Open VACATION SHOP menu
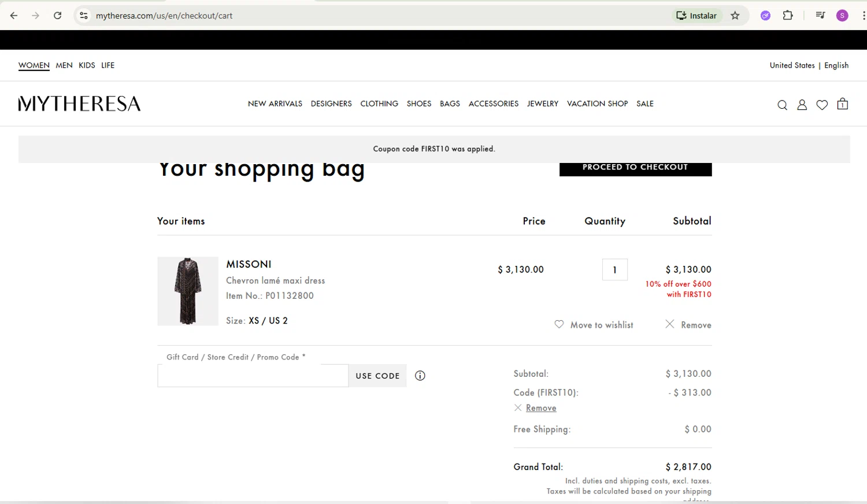Screen dimensions: 867x504 (x=597, y=103)
